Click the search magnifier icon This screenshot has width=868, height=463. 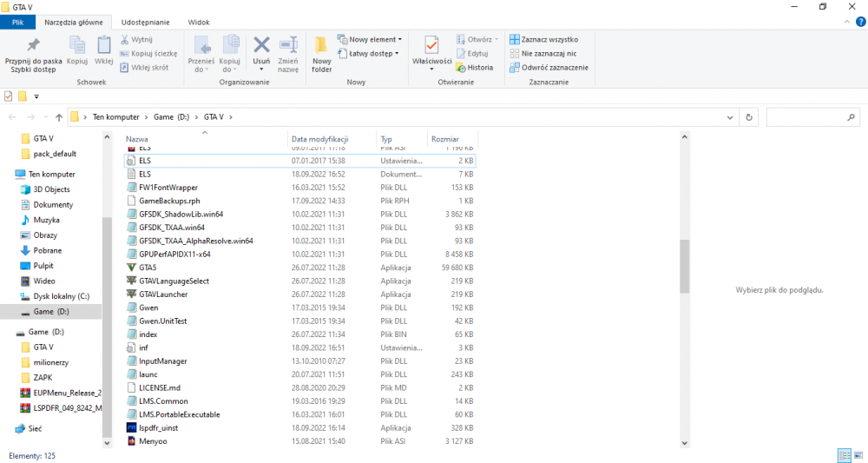(851, 117)
